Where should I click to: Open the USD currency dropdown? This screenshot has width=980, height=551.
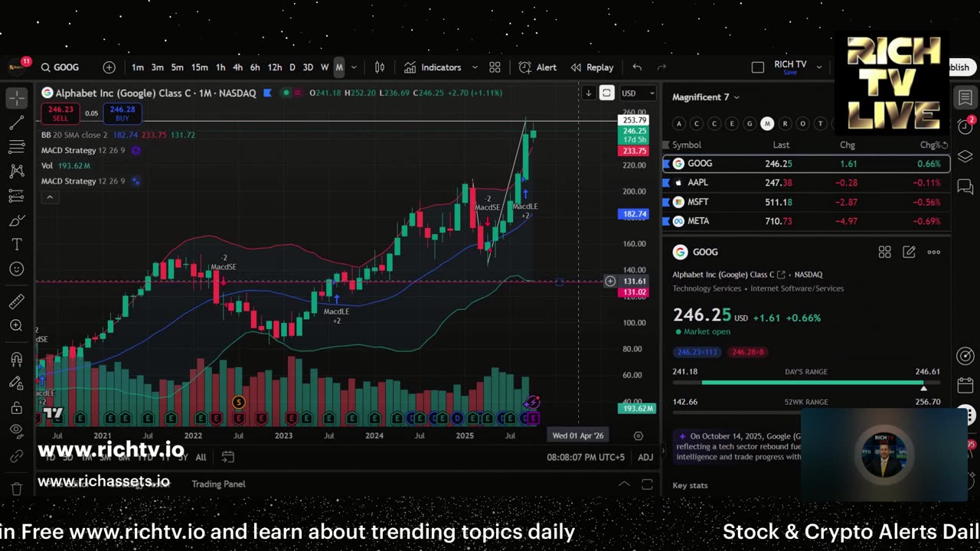click(638, 93)
